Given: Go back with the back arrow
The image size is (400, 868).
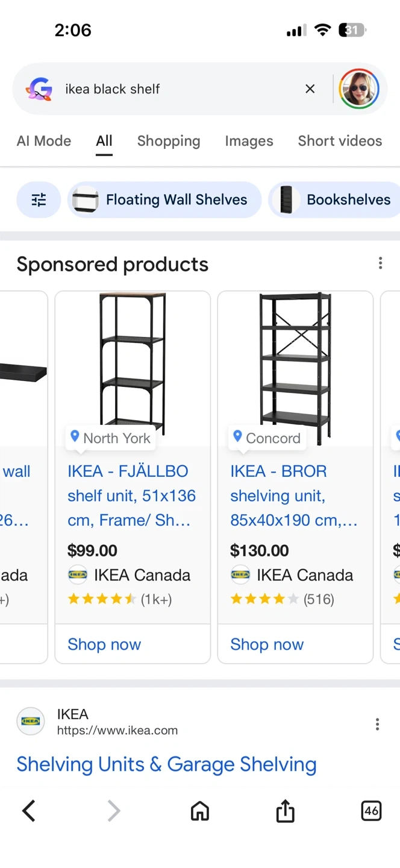Looking at the screenshot, I should (29, 811).
